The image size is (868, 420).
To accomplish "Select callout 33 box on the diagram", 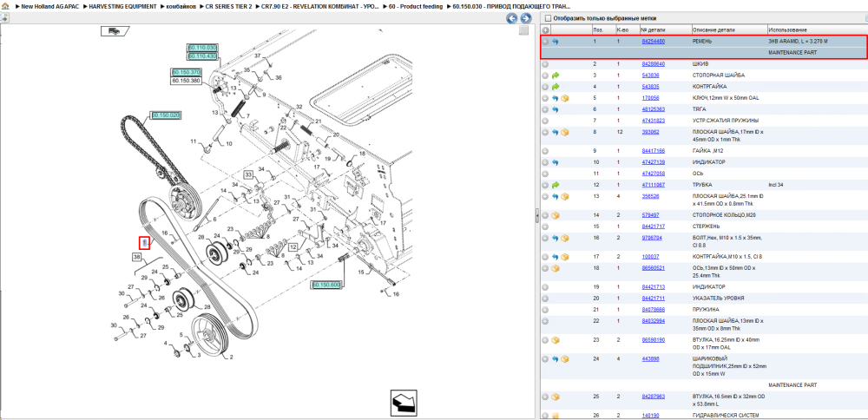I will click(249, 175).
